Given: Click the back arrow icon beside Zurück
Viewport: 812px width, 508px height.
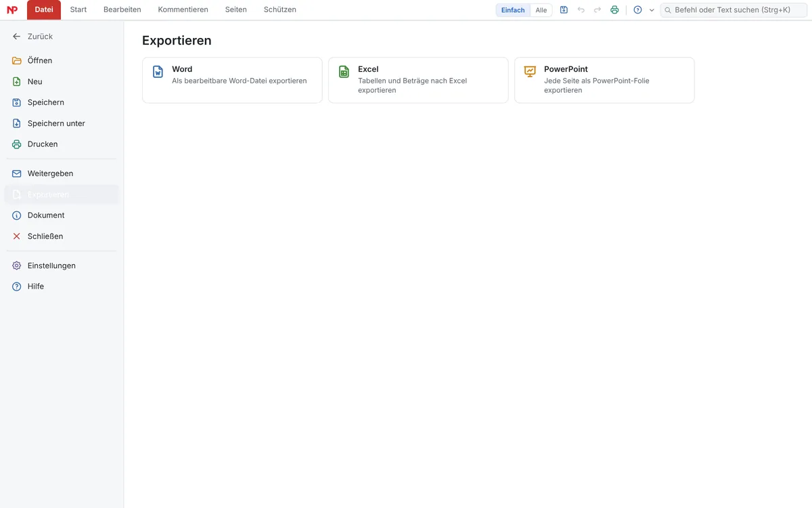Looking at the screenshot, I should tap(17, 37).
